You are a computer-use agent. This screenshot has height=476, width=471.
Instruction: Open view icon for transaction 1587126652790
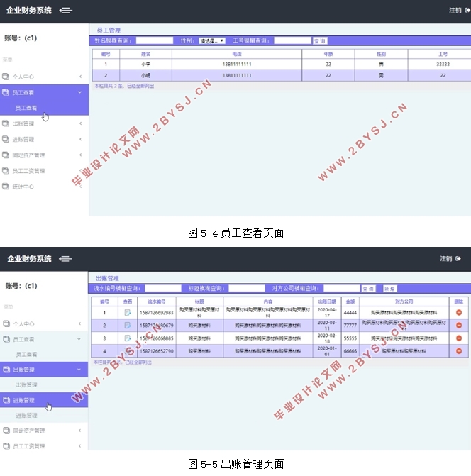tap(128, 350)
